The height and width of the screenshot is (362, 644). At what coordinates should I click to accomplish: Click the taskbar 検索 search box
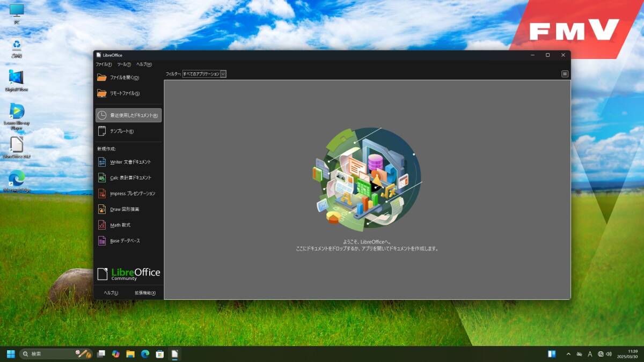click(56, 354)
